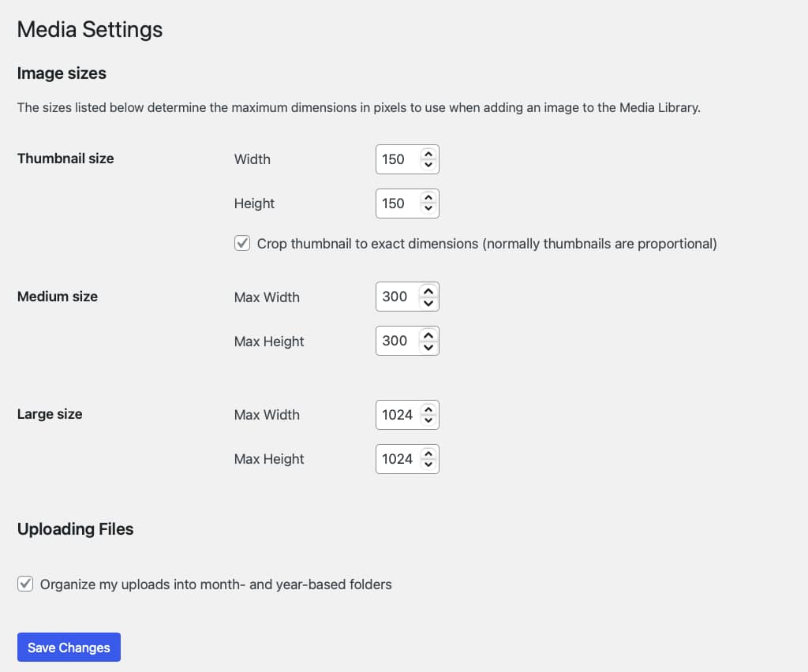Decrement the Thumbnail Width value

tap(428, 164)
